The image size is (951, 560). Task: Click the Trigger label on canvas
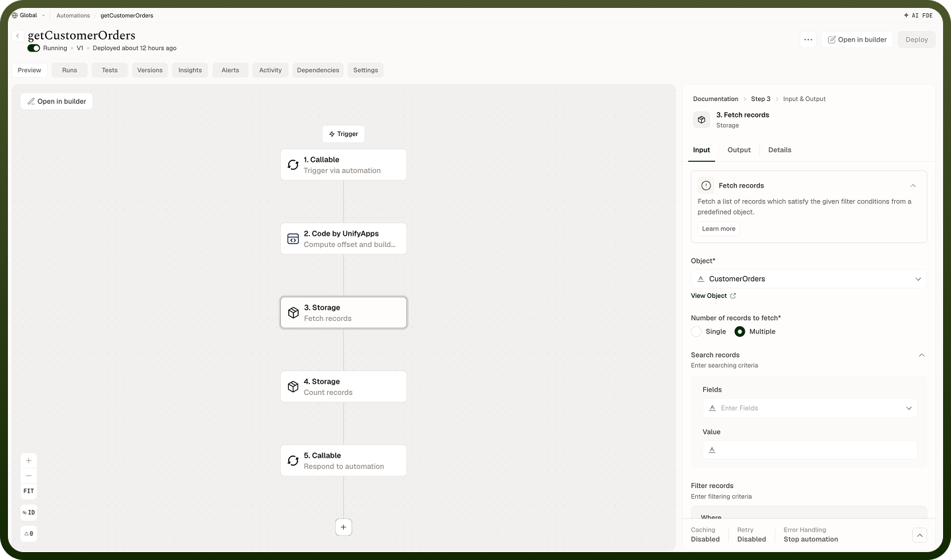click(x=344, y=134)
